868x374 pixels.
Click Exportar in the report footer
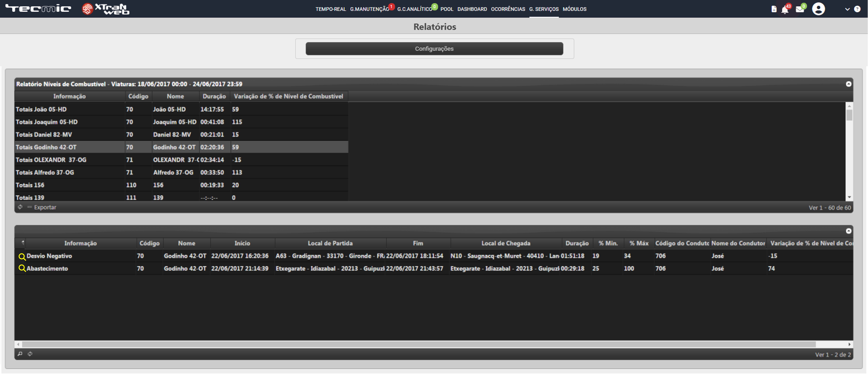coord(45,207)
